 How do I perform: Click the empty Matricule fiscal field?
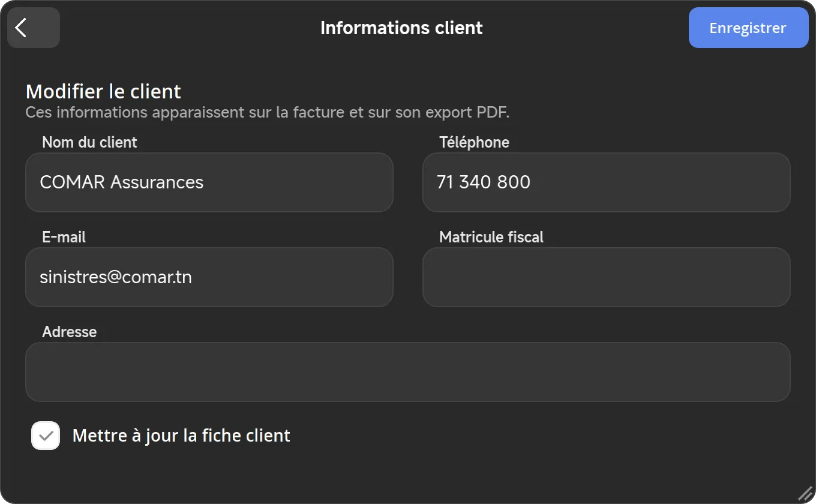(x=607, y=277)
